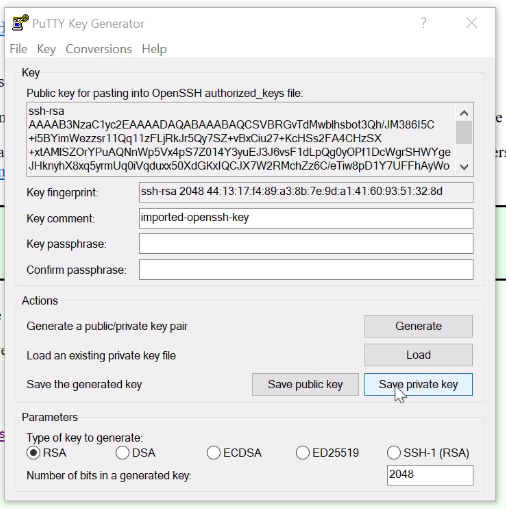Focus the Key passphrase field
Viewport: 506px width, 509px height.
[x=306, y=244]
